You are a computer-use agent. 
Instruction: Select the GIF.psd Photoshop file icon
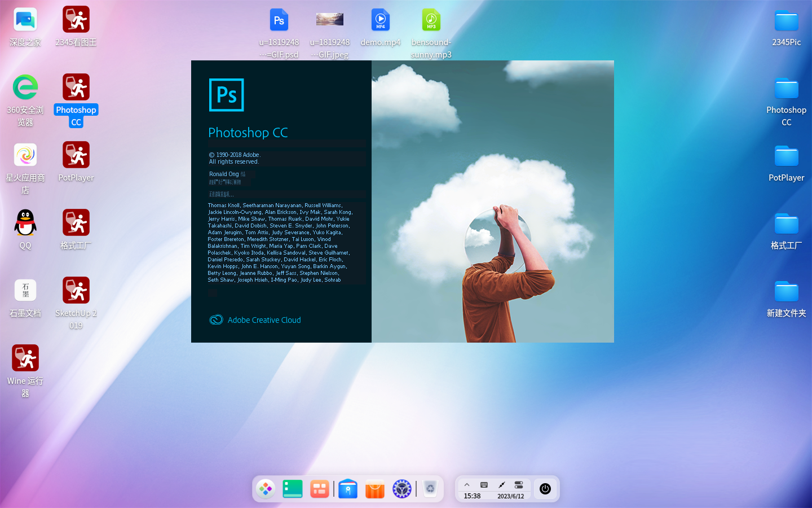tap(279, 21)
